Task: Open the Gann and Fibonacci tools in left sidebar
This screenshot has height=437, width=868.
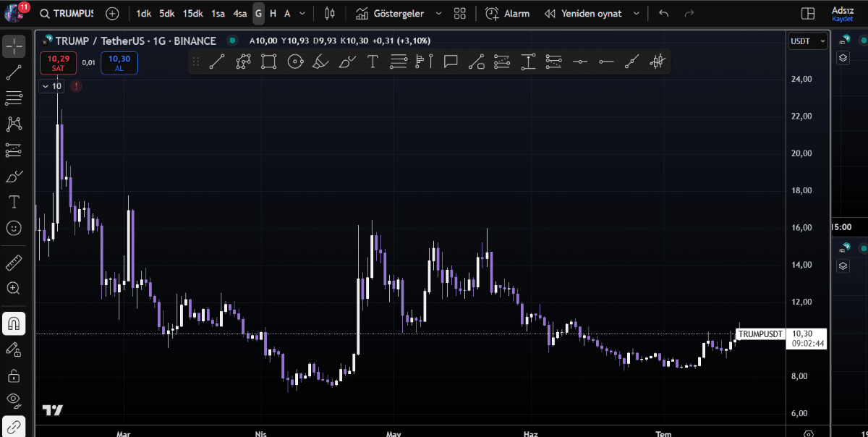Action: (14, 98)
